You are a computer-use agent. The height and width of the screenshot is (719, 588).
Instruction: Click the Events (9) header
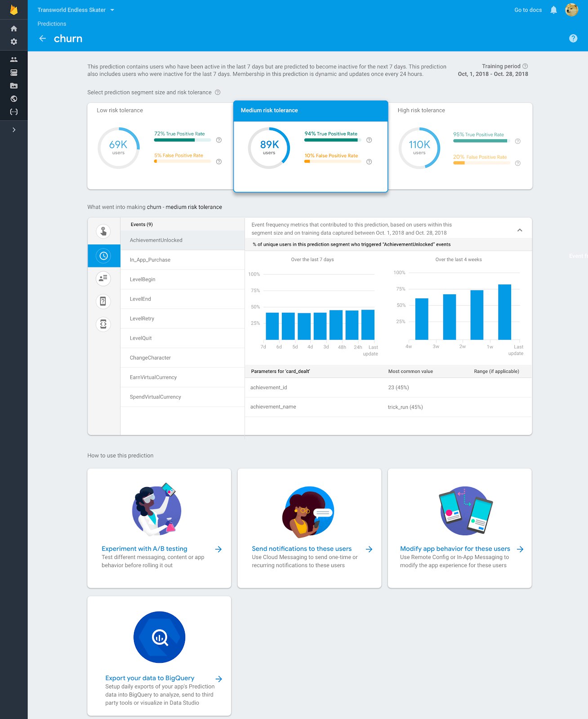click(x=142, y=224)
